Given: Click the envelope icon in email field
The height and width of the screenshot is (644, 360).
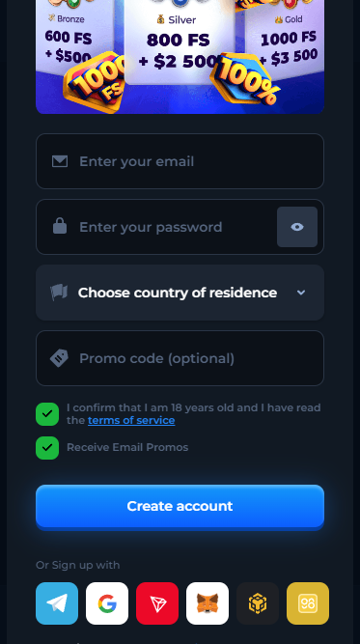Looking at the screenshot, I should point(60,161).
